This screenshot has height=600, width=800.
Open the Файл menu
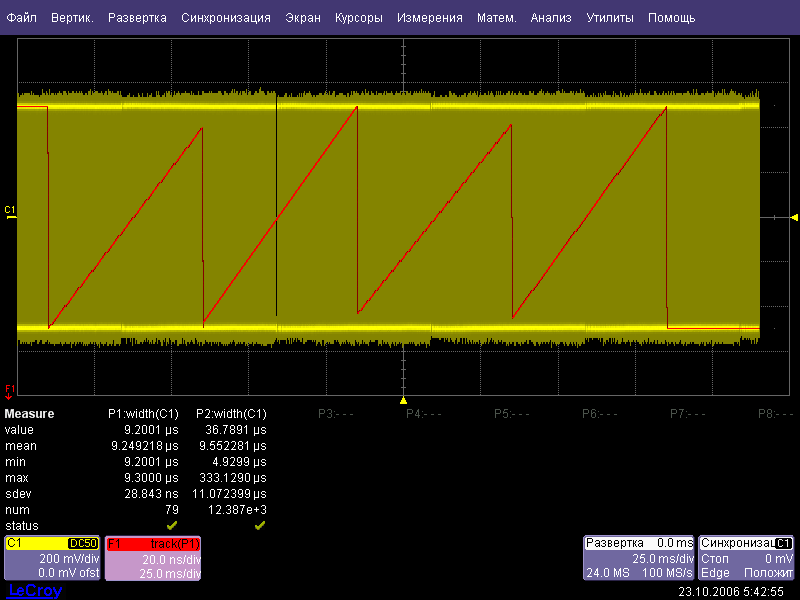coord(21,18)
